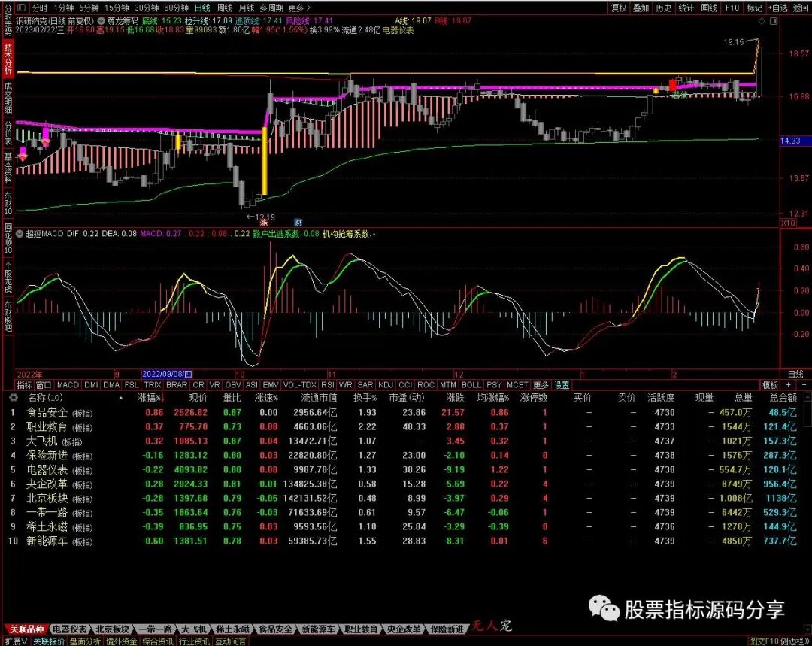The height and width of the screenshot is (646, 812).
Task: Click the plus button next to 模板
Action: (789, 385)
